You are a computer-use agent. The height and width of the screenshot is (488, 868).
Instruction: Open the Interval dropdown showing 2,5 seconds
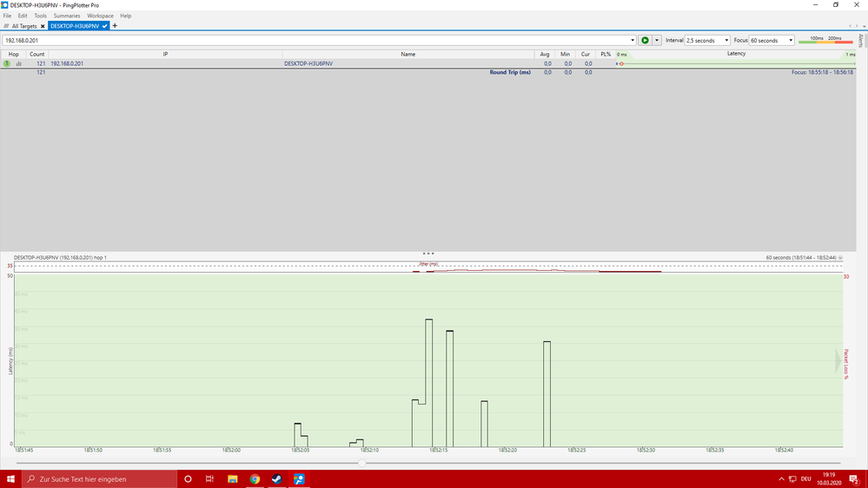[x=707, y=41]
